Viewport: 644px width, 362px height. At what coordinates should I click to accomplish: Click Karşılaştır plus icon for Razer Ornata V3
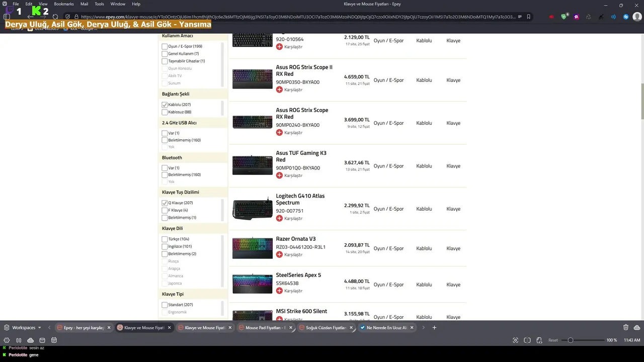tap(279, 254)
